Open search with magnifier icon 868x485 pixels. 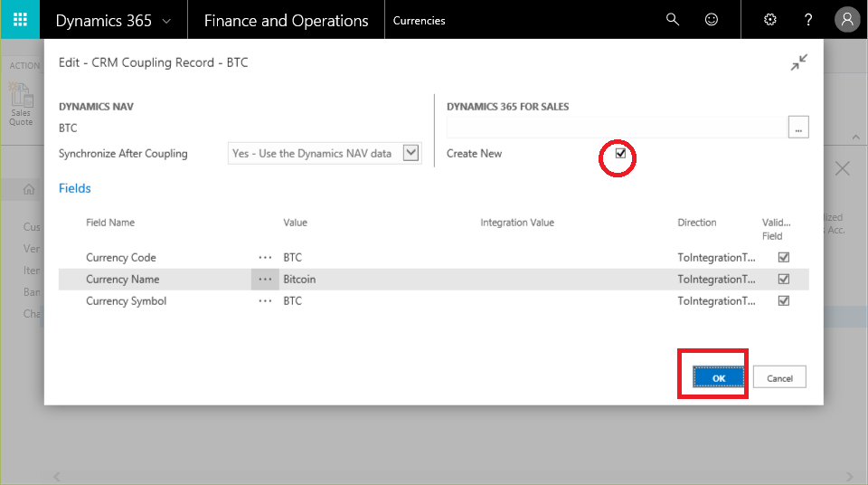(x=673, y=20)
